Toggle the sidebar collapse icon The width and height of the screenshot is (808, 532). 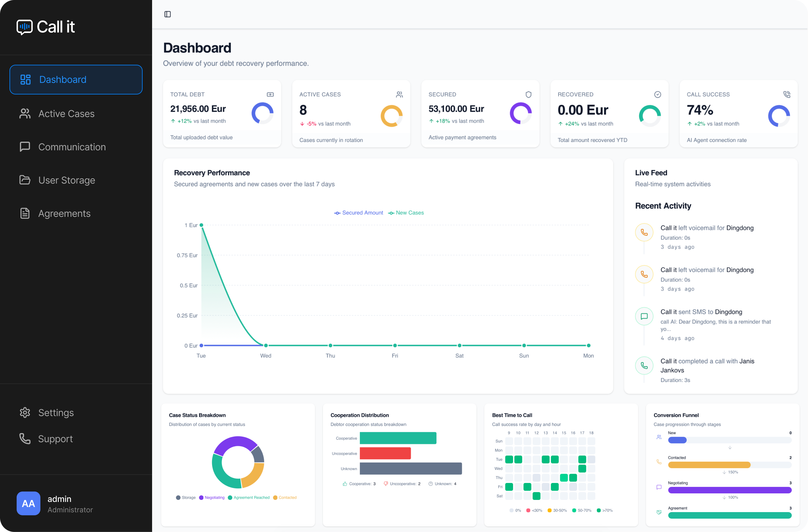pyautogui.click(x=167, y=14)
